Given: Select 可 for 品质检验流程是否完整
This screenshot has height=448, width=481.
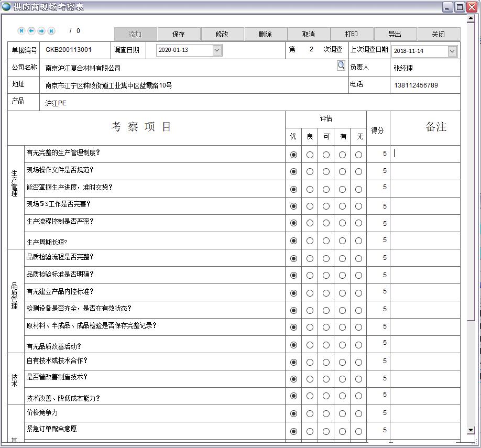Looking at the screenshot, I should (x=326, y=258).
